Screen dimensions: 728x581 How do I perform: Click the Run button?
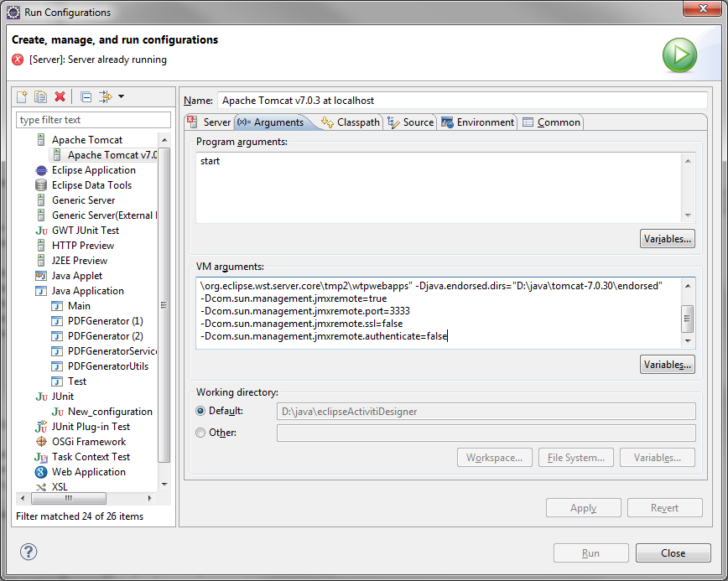591,553
